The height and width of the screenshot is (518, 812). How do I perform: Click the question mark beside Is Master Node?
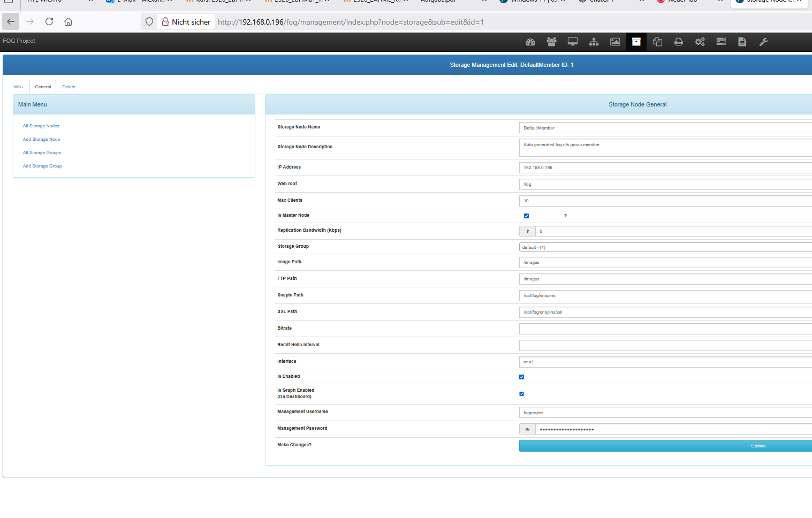tap(565, 216)
